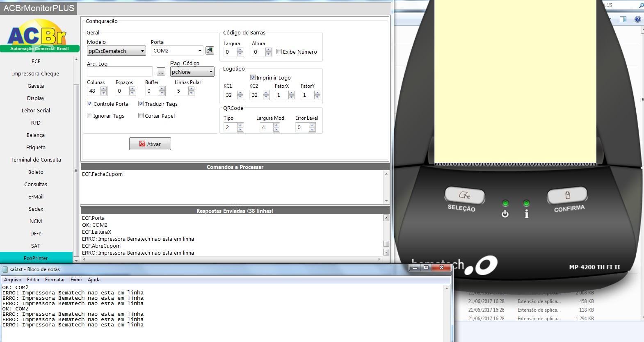Open the Formatar menu in Notepad

tap(55, 280)
